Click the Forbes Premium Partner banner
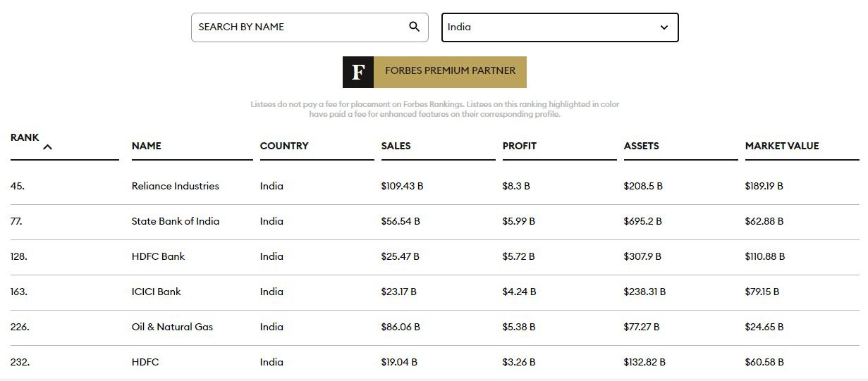Image resolution: width=868 pixels, height=381 pixels. tap(434, 72)
